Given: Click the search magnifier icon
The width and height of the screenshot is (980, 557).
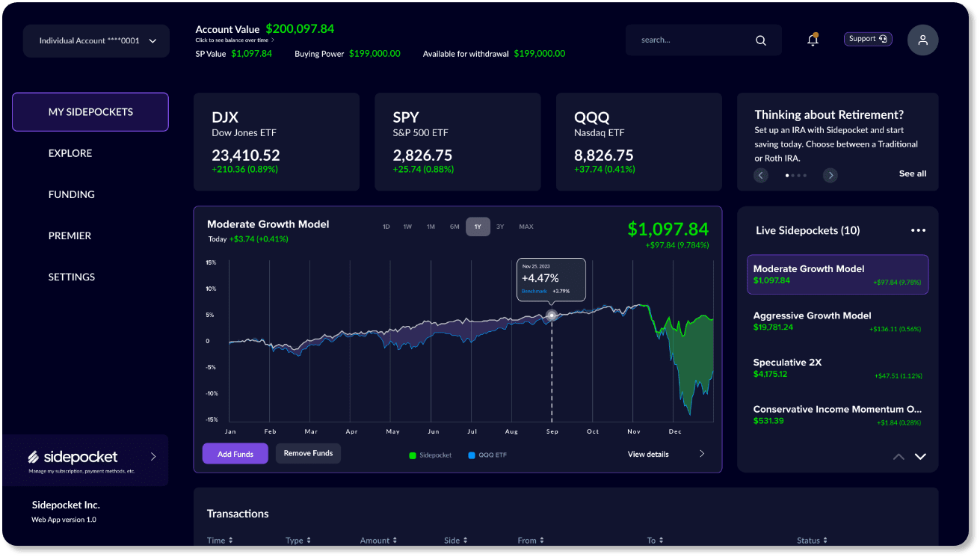Looking at the screenshot, I should point(760,40).
